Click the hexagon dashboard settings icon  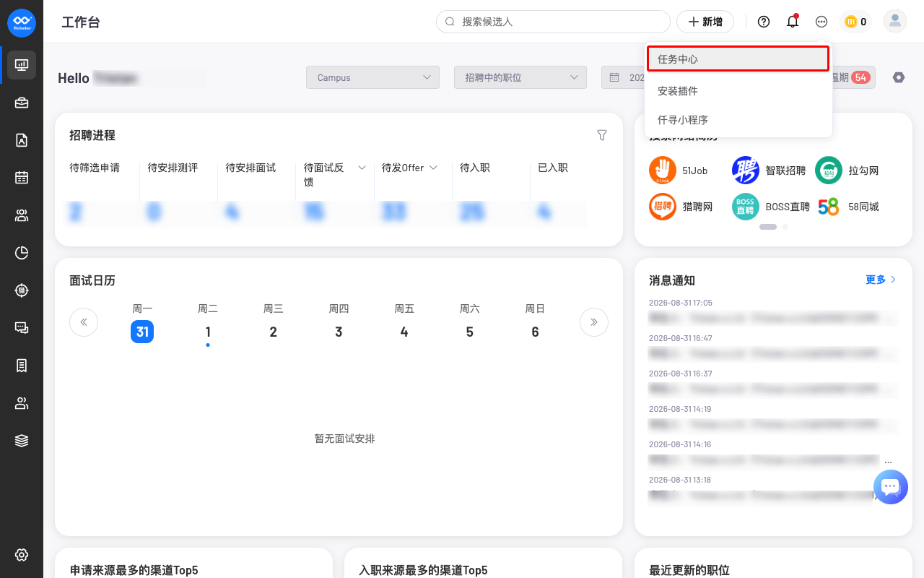tap(898, 77)
